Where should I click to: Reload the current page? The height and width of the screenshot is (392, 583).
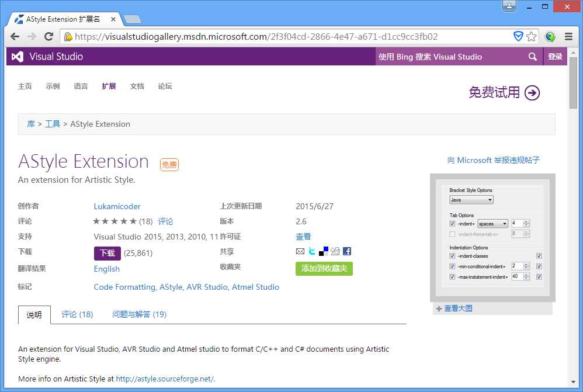click(48, 36)
